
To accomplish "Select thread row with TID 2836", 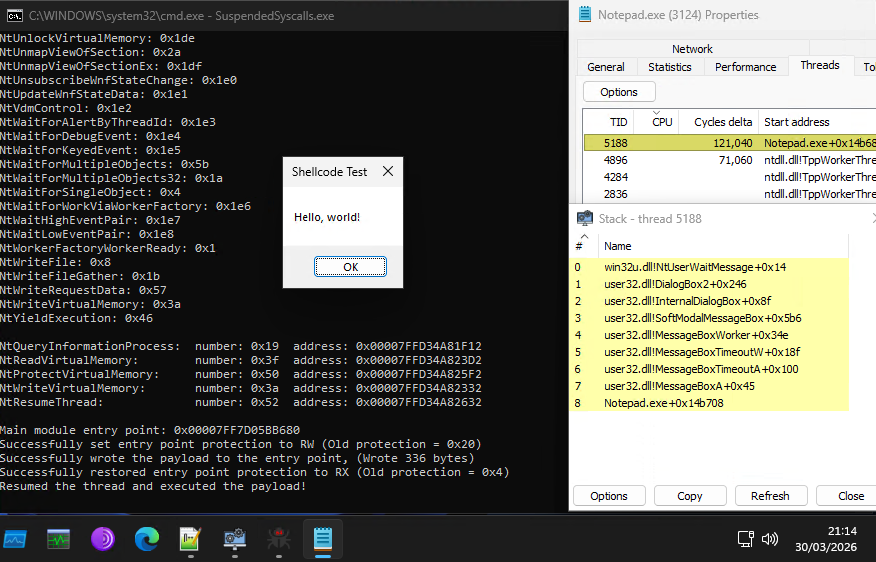I will [730, 194].
